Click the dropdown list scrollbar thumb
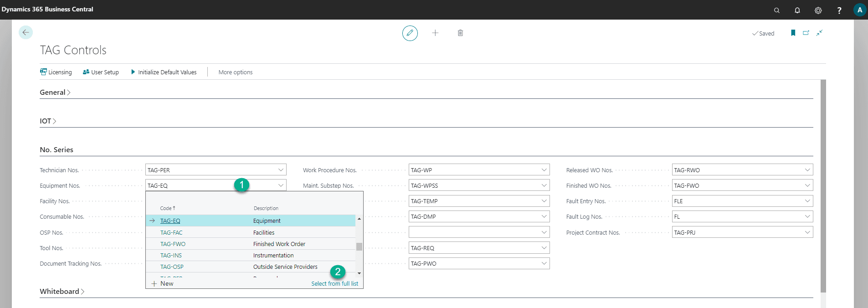 click(359, 246)
